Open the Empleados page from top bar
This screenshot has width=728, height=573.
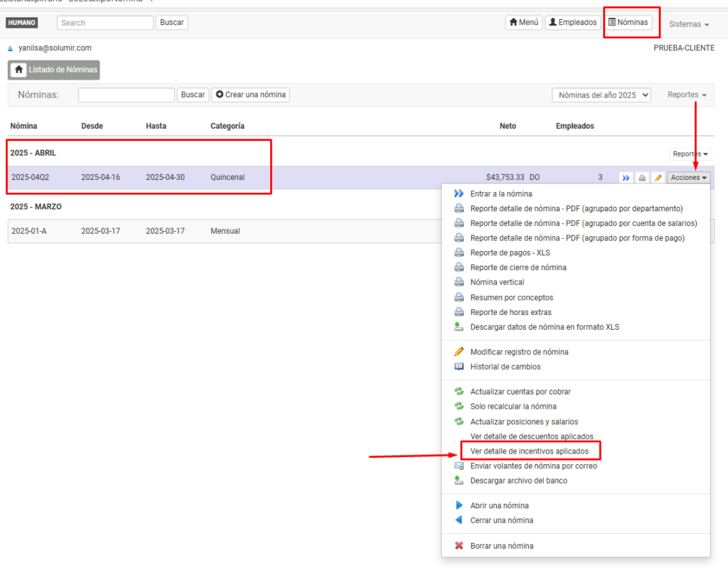(x=572, y=23)
